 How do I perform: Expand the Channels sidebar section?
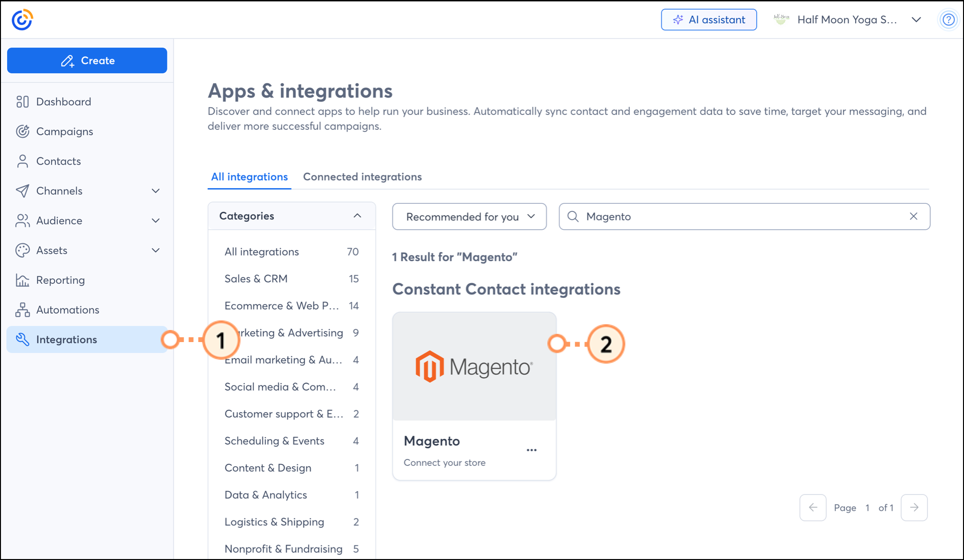(155, 191)
